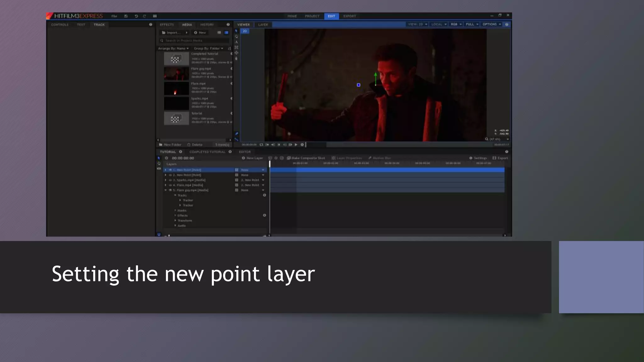This screenshot has width=644, height=362.
Task: Open parent dropdown for Sparks.mp4 layer
Action: (263, 180)
